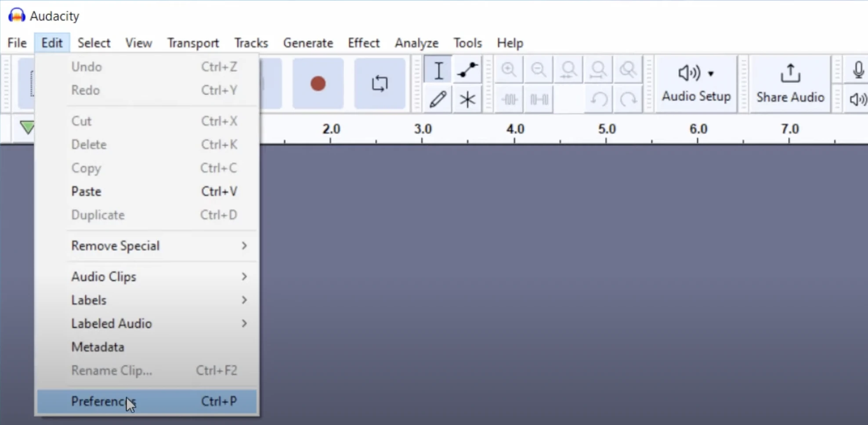Click the Zoom In magnifier icon

[509, 70]
